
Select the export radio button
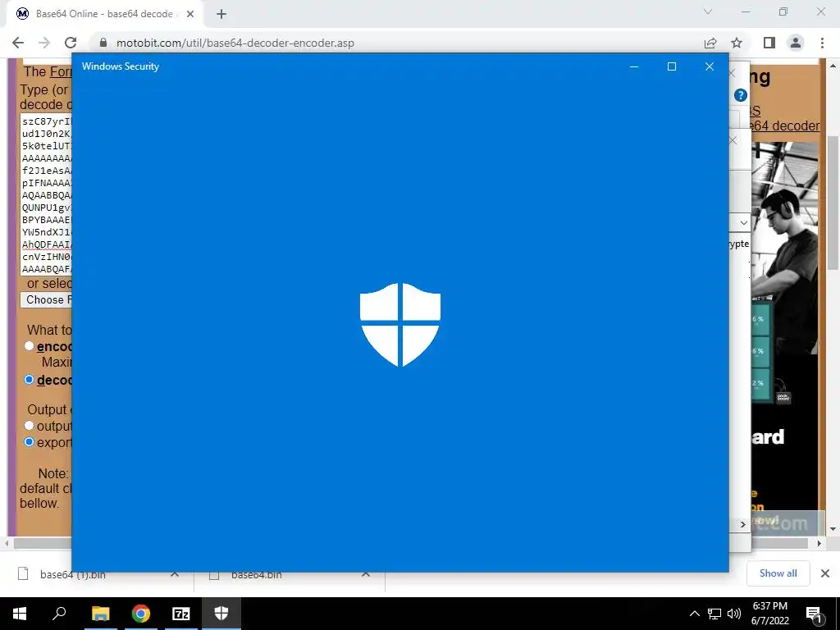[x=30, y=442]
